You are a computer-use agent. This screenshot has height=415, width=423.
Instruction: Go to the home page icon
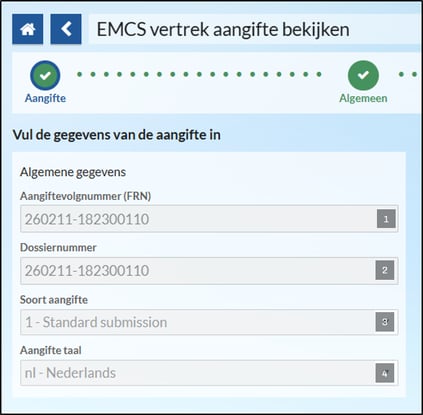(28, 29)
